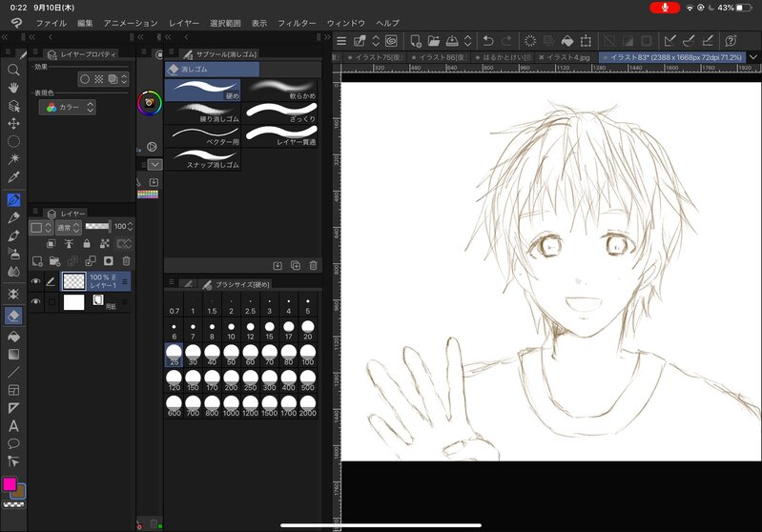Toggle the tone effect in layer properties
762x532 pixels.
click(x=98, y=79)
